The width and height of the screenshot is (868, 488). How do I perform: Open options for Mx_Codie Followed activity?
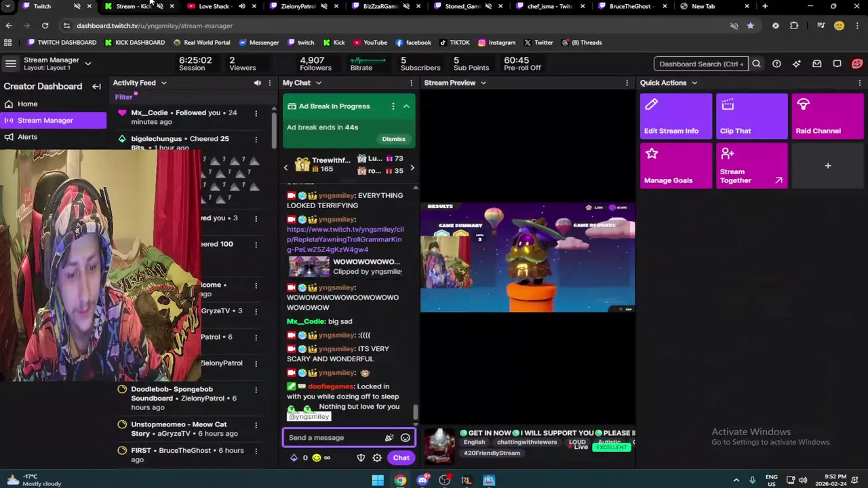click(256, 113)
